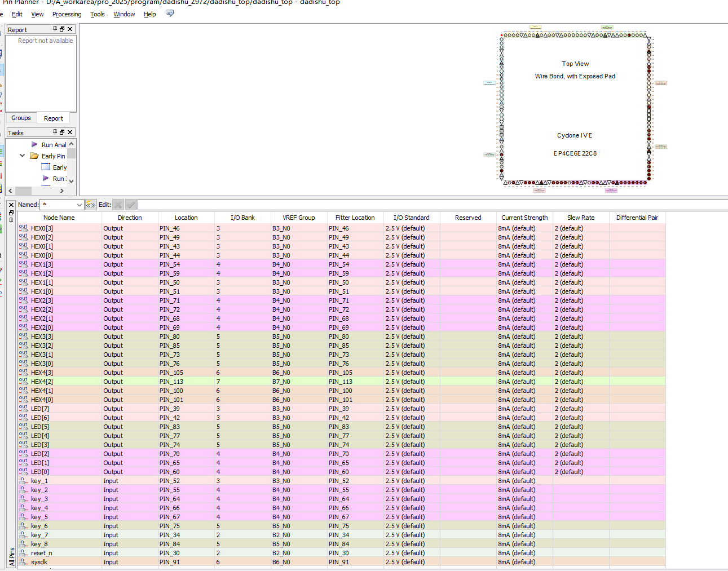Collapse the Early Pin tree node
The height and width of the screenshot is (571, 728).
pyautogui.click(x=23, y=156)
